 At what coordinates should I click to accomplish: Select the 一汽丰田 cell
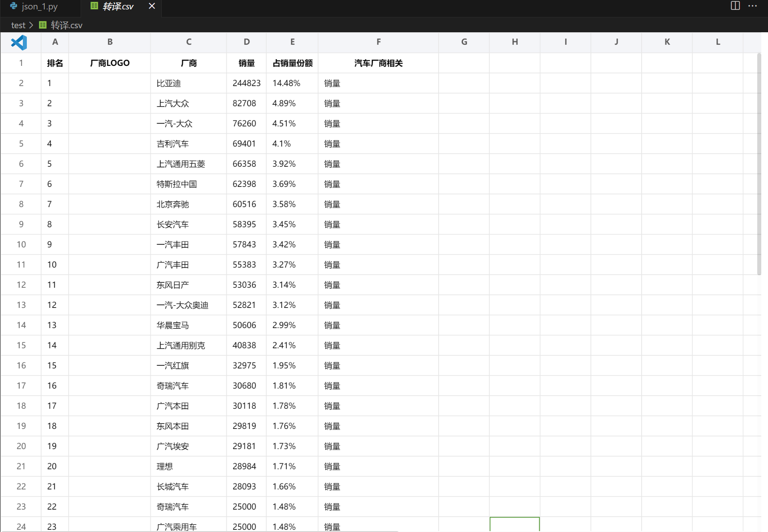(189, 245)
